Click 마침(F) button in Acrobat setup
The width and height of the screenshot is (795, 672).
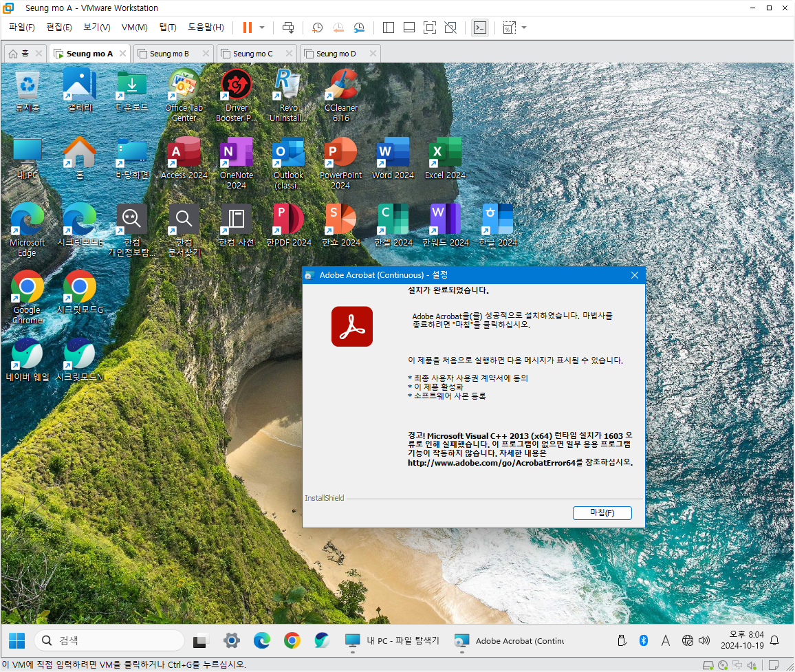click(602, 512)
